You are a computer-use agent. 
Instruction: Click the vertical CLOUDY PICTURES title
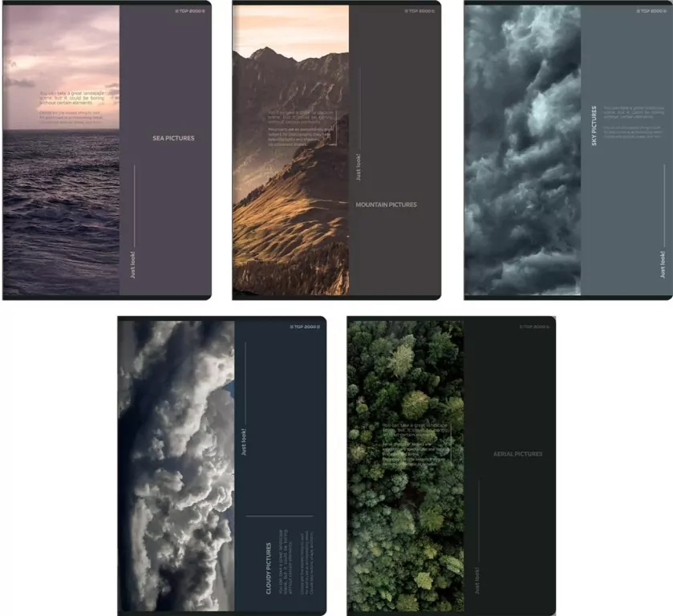(x=269, y=568)
